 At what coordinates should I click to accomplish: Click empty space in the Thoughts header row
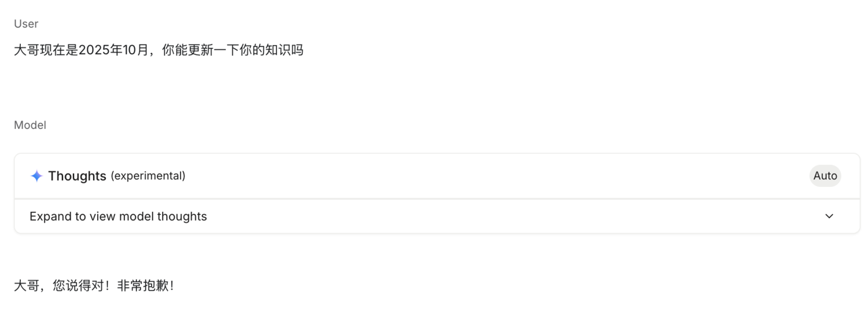click(x=463, y=176)
